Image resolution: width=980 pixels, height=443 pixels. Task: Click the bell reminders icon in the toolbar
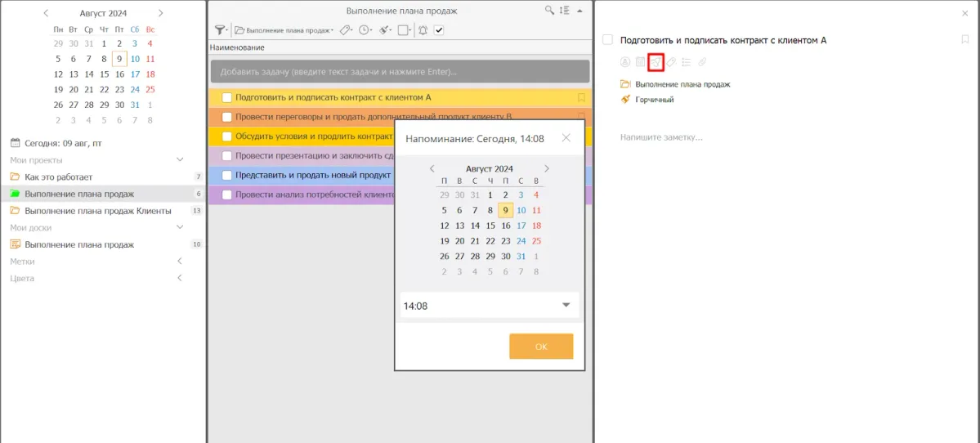click(x=423, y=30)
